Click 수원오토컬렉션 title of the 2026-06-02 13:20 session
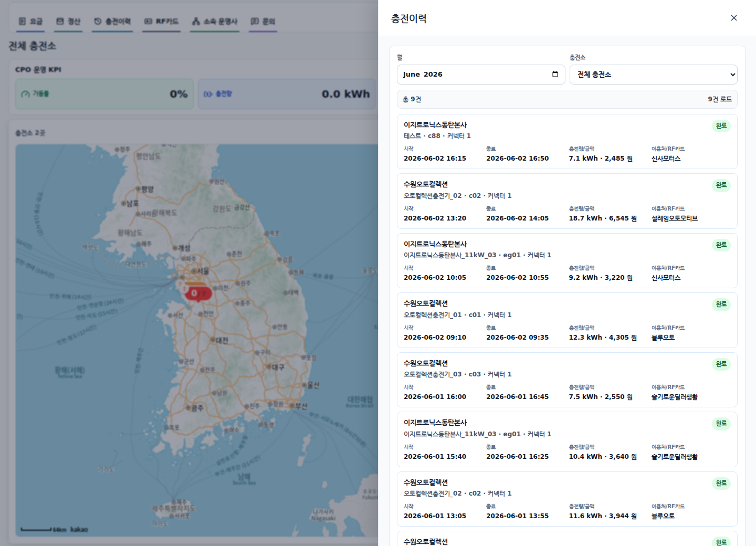The height and width of the screenshot is (546, 756). [x=426, y=184]
